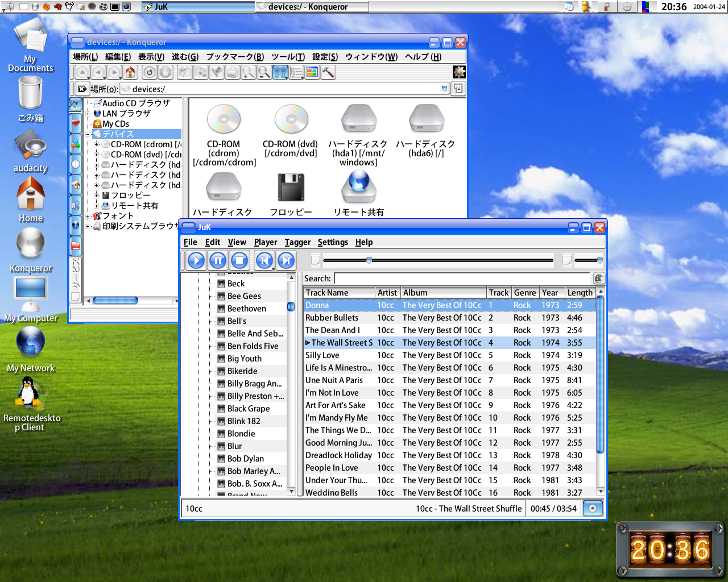Click the Print icon in Konqueror toolbar
Screen dimensions: 728x582
[233, 72]
